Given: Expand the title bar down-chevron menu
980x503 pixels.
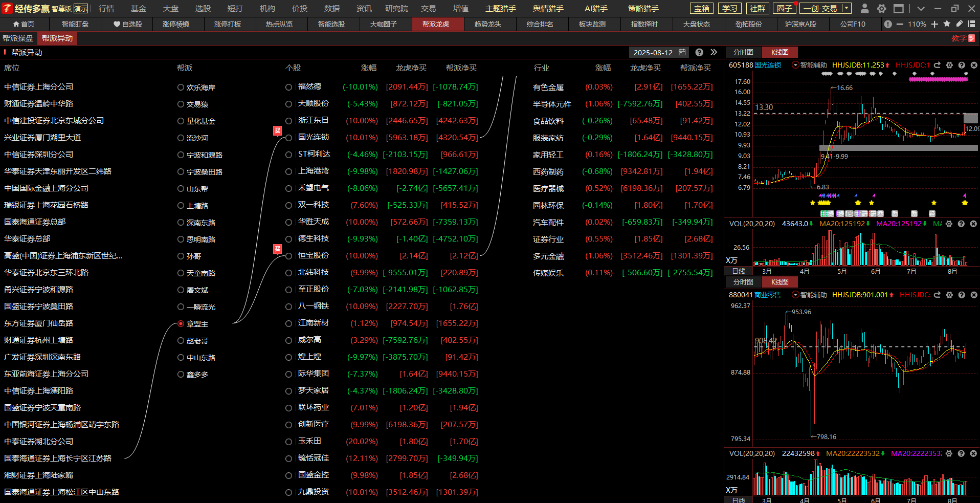Looking at the screenshot, I should click(921, 9).
